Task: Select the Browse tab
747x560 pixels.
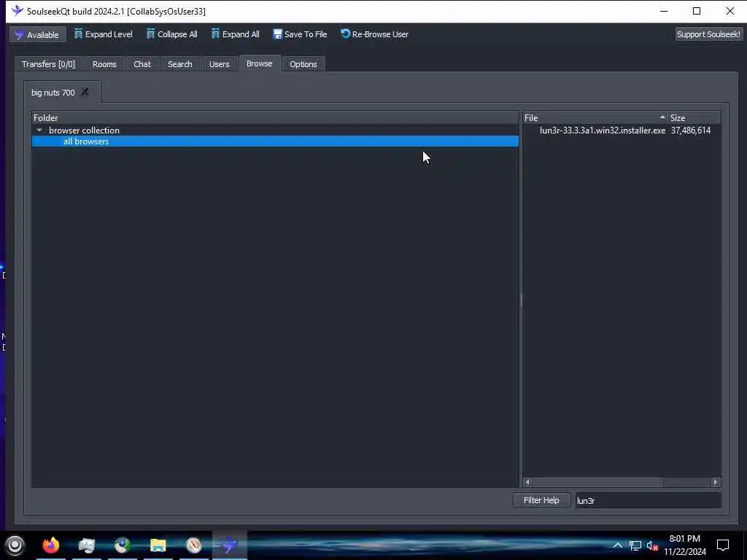Action: point(260,63)
